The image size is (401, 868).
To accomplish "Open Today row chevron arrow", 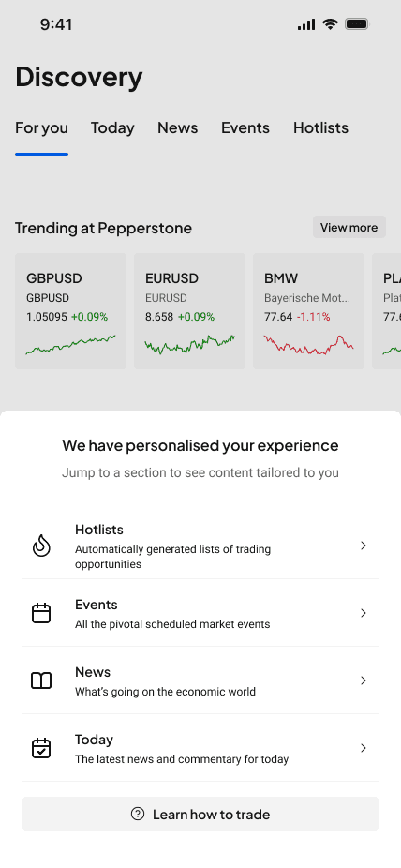I will [364, 748].
